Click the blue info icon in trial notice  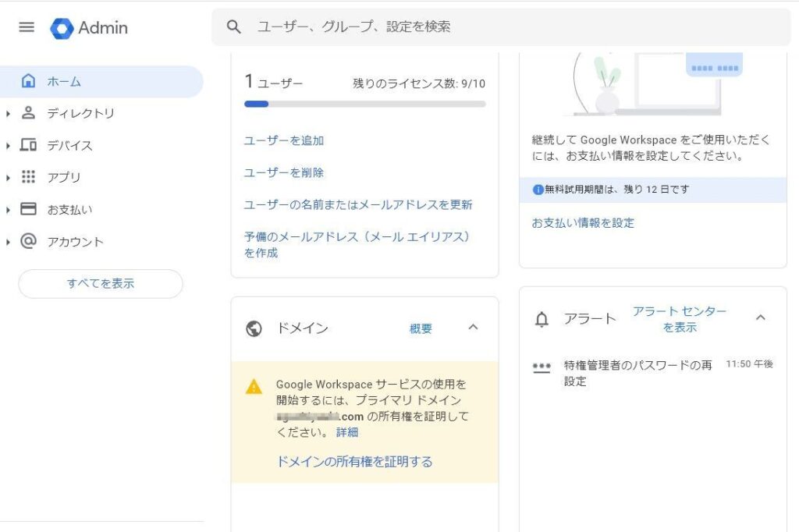538,190
